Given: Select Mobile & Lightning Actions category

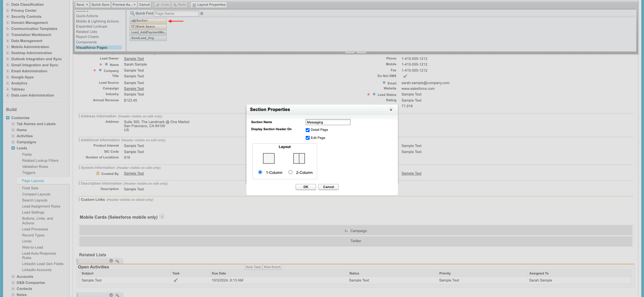Looking at the screenshot, I should [x=97, y=21].
